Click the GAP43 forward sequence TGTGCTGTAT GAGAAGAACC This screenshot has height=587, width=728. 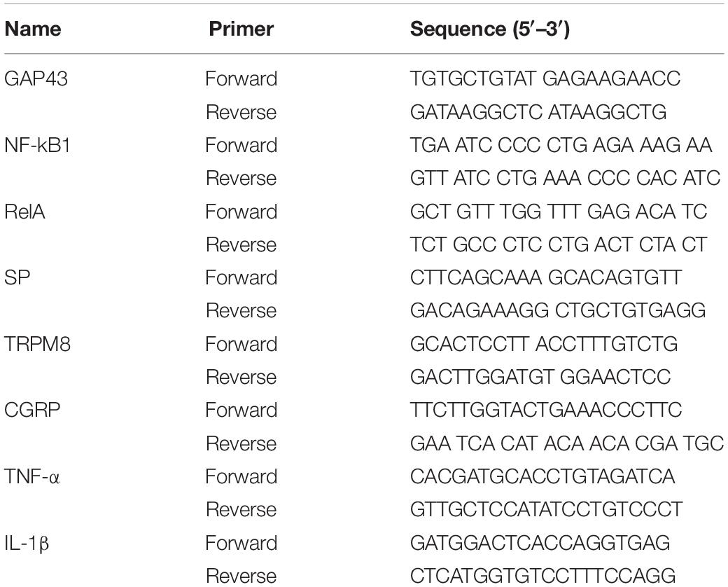(x=545, y=78)
